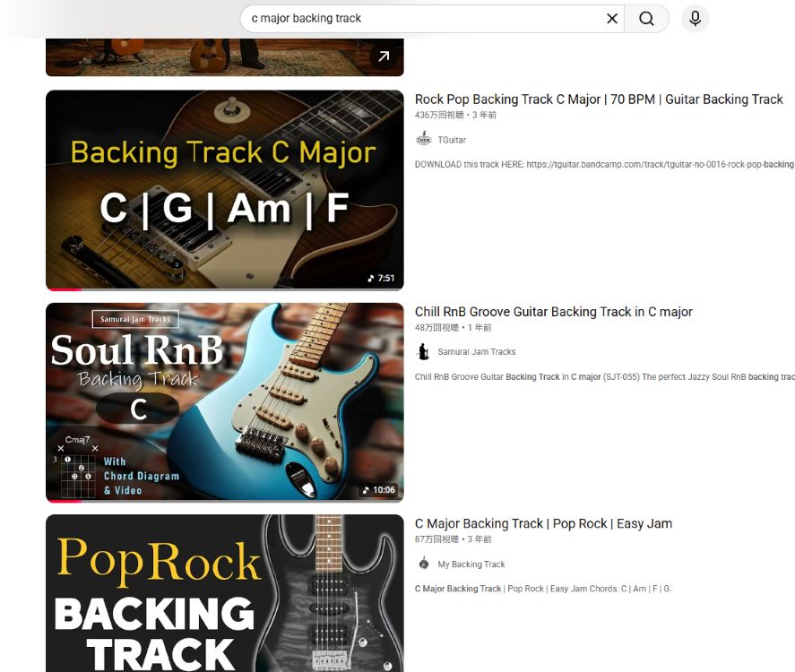Viewport: 795px width, 672px height.
Task: Click the 'Chill RnB Groove... (SJT-055)' description text
Action: [604, 376]
